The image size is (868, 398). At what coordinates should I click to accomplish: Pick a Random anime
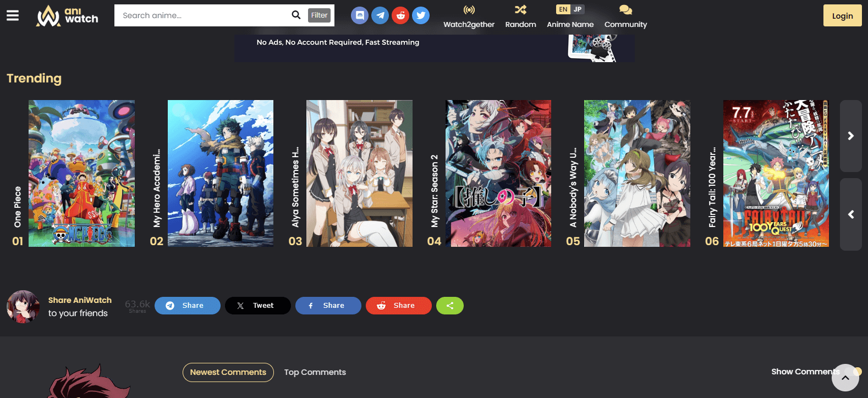(x=520, y=16)
